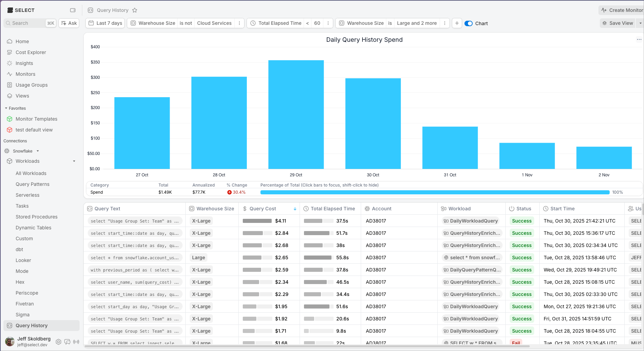Star the Query History page as favorite

(135, 10)
